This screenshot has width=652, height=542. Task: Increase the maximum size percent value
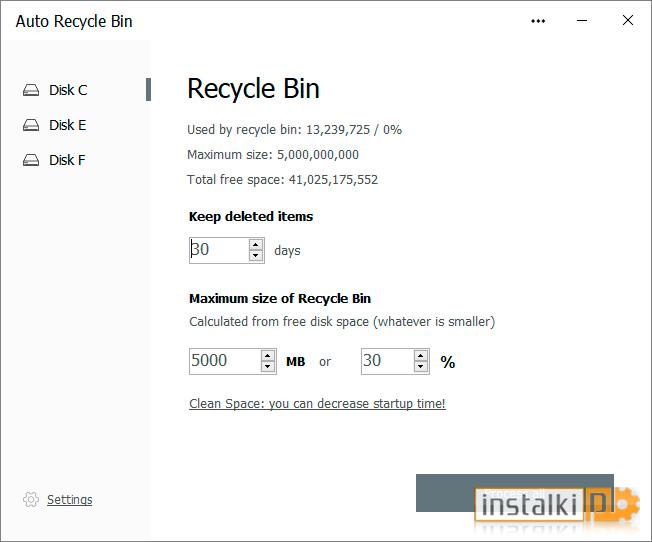click(421, 355)
